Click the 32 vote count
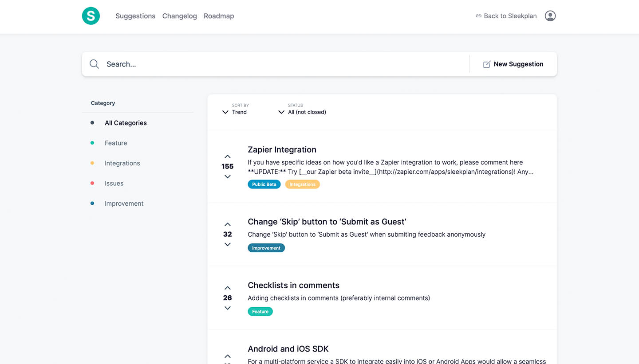The image size is (639, 364). tap(228, 235)
